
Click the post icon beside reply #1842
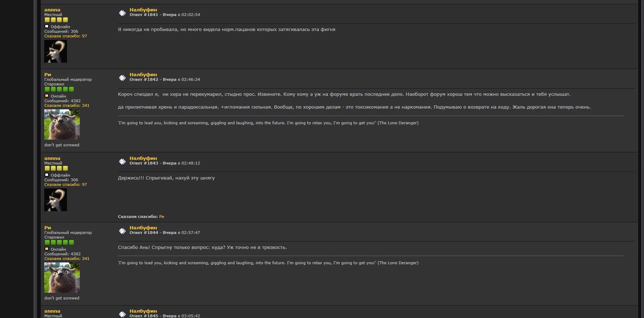pos(122,78)
